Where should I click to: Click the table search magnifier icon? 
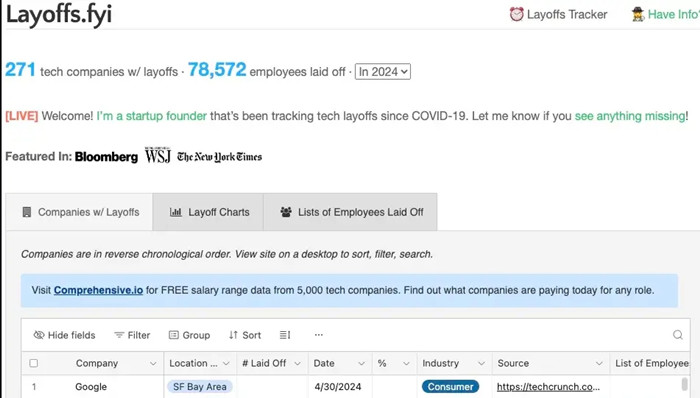coord(678,335)
